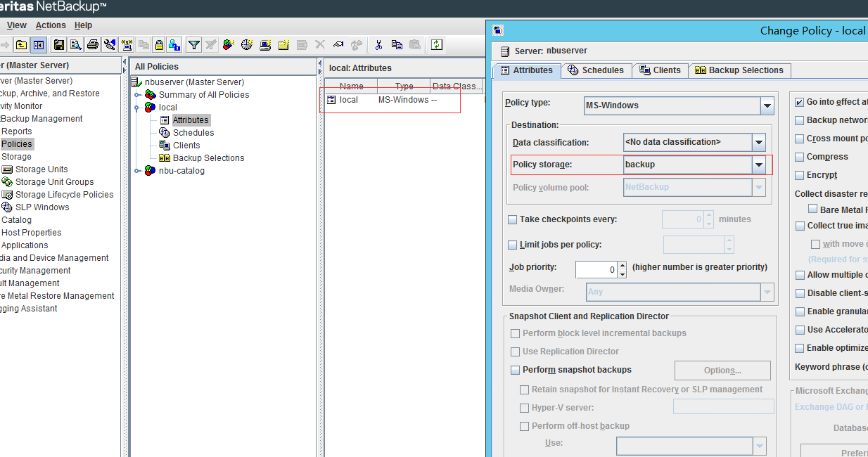
Task: Check the Encrypt option
Action: [x=799, y=175]
